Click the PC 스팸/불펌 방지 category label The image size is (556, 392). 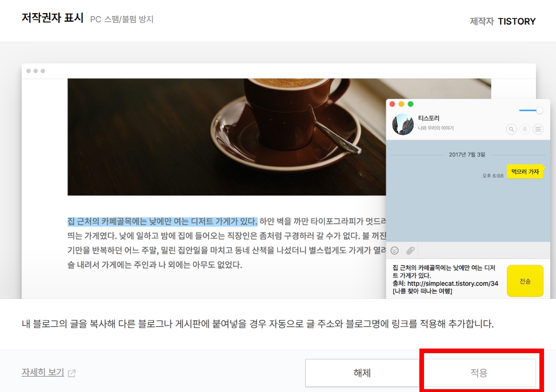tap(122, 19)
